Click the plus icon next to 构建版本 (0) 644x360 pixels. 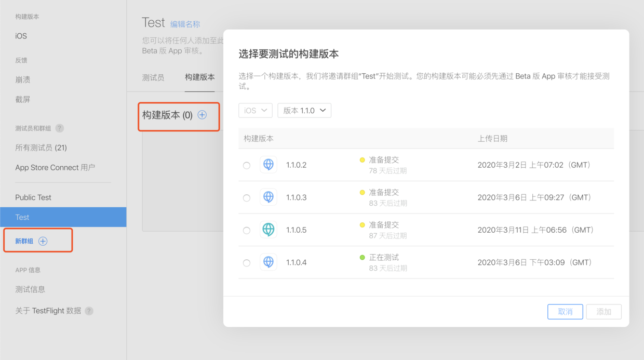(202, 115)
